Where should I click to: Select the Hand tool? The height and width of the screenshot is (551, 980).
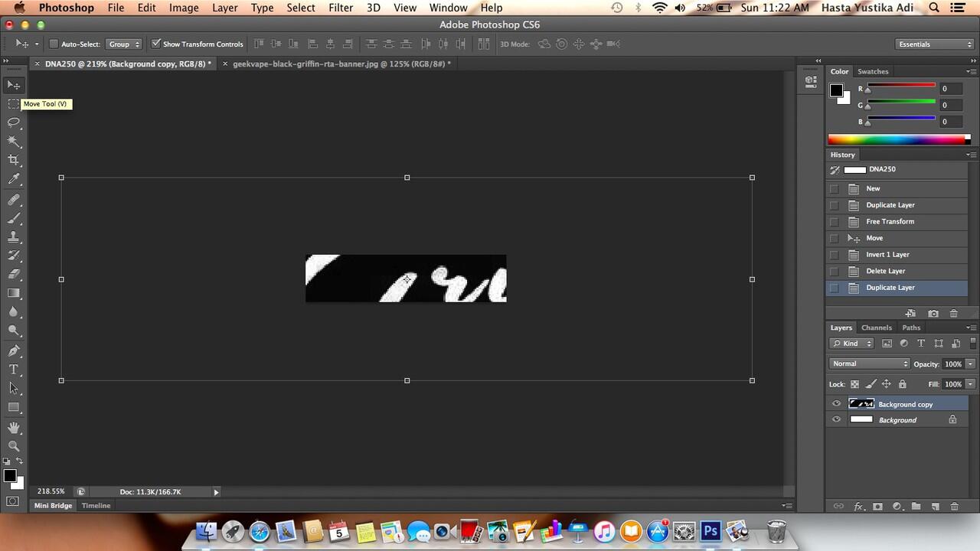coord(14,427)
